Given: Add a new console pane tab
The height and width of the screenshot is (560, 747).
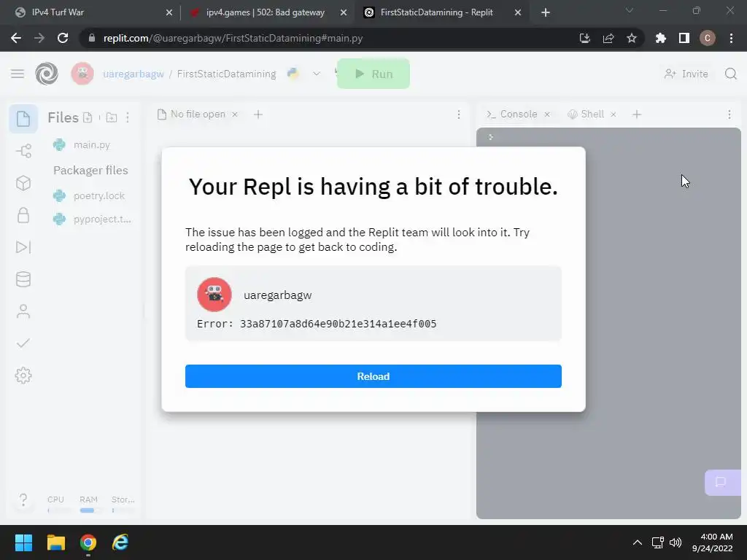Looking at the screenshot, I should point(637,114).
